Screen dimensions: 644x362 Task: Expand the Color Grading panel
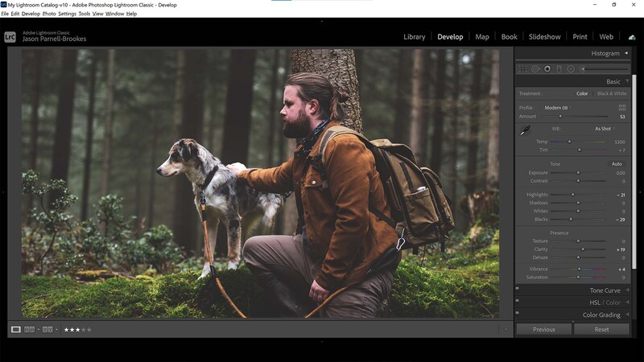click(601, 315)
